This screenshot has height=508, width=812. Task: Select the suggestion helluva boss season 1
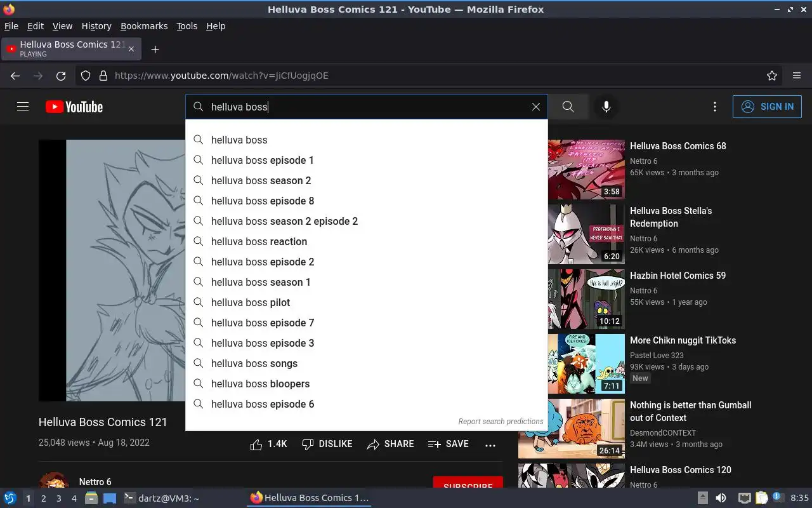(367, 282)
